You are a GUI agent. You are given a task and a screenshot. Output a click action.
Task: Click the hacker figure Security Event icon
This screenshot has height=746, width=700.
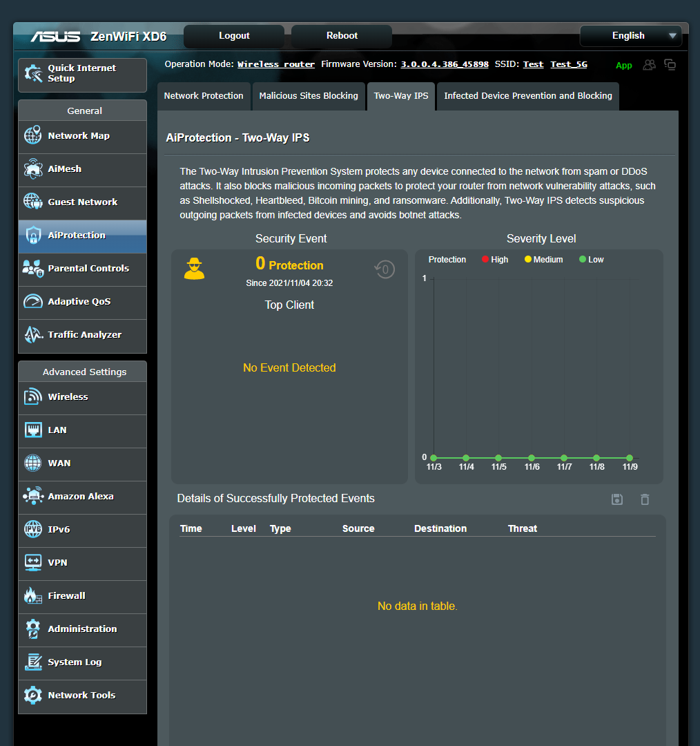point(194,268)
